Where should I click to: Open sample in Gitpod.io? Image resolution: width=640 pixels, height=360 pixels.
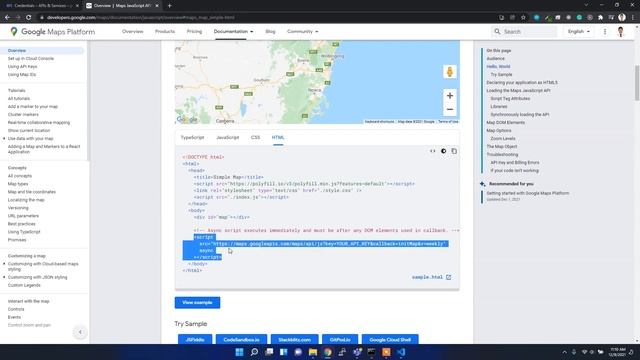click(x=340, y=340)
